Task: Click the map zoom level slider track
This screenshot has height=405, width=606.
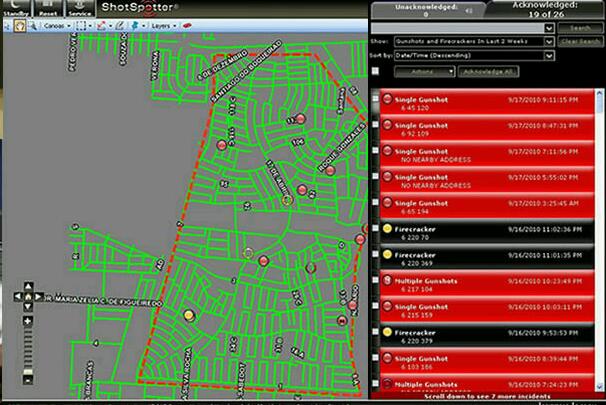Action: pos(28,351)
